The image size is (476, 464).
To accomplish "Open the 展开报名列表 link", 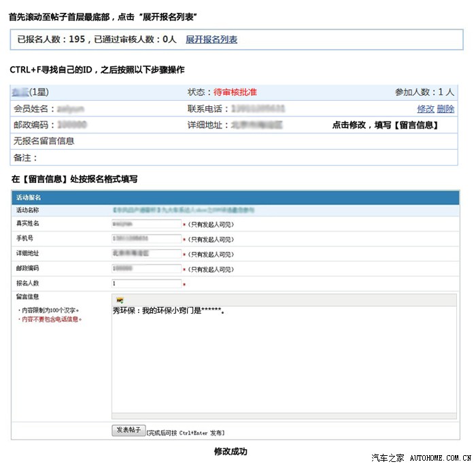I will (x=211, y=39).
